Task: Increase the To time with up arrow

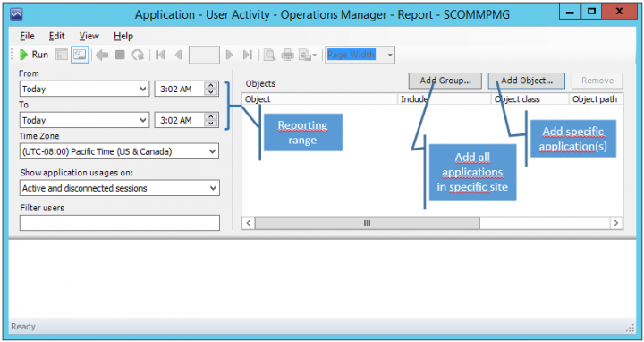Action: click(x=211, y=116)
